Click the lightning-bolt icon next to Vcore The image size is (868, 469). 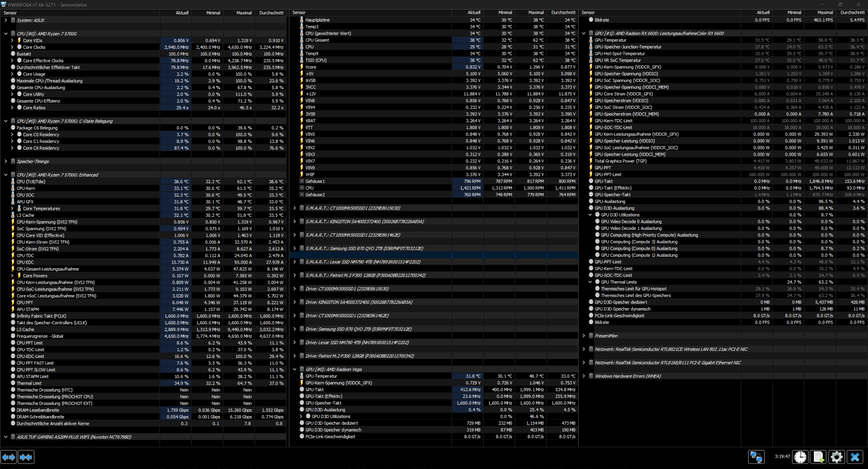(302, 67)
